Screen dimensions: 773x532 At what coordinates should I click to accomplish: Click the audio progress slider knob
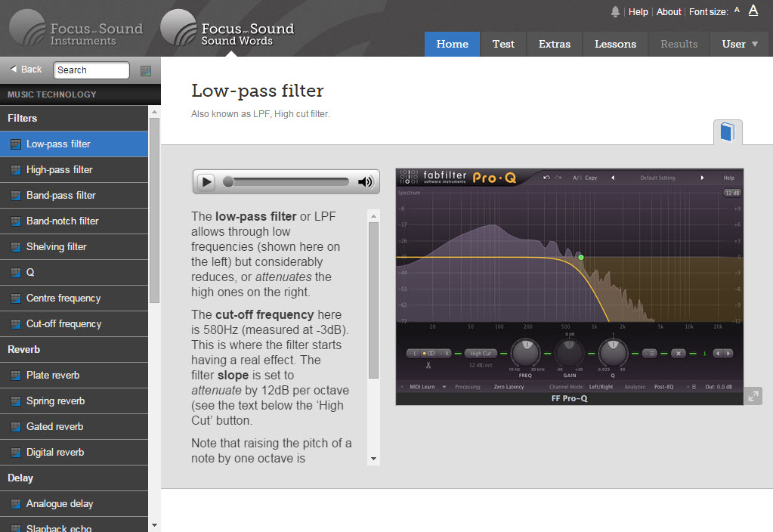[x=228, y=182]
